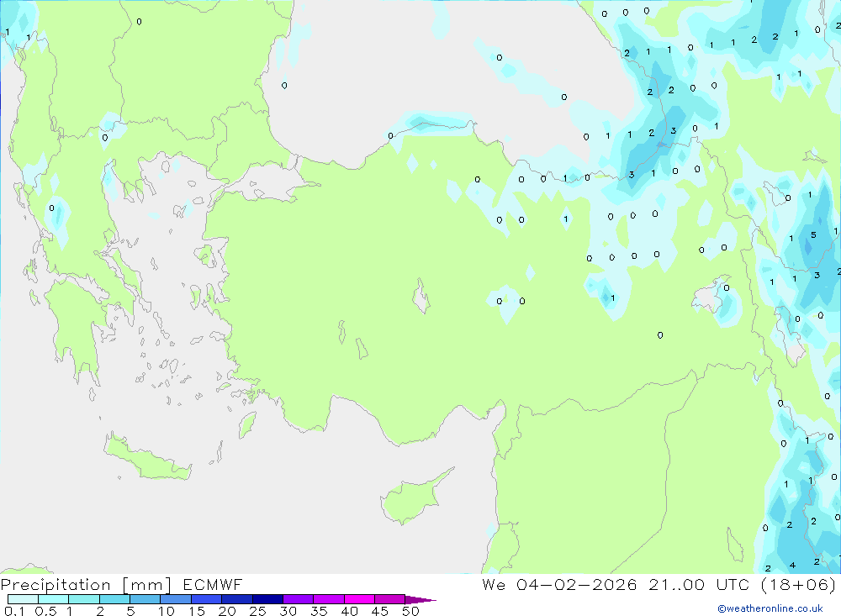The height and width of the screenshot is (616, 841).
Task: Pick the 40–45 mm magenta legend swatch
Action: (359, 599)
